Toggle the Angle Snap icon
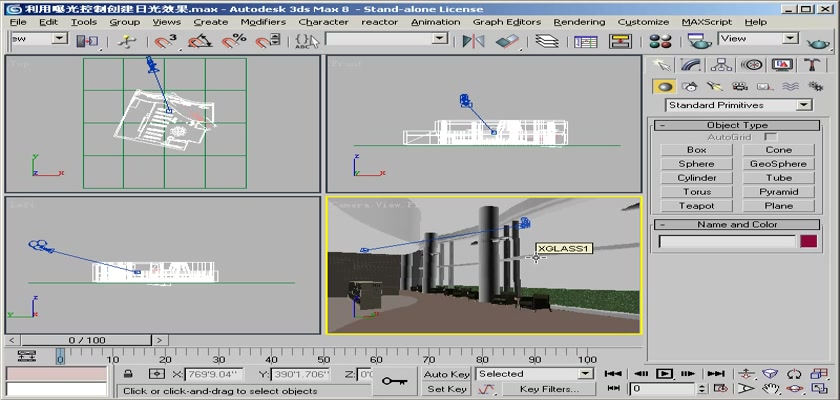Screen dimensions: 840x400 click(x=199, y=41)
